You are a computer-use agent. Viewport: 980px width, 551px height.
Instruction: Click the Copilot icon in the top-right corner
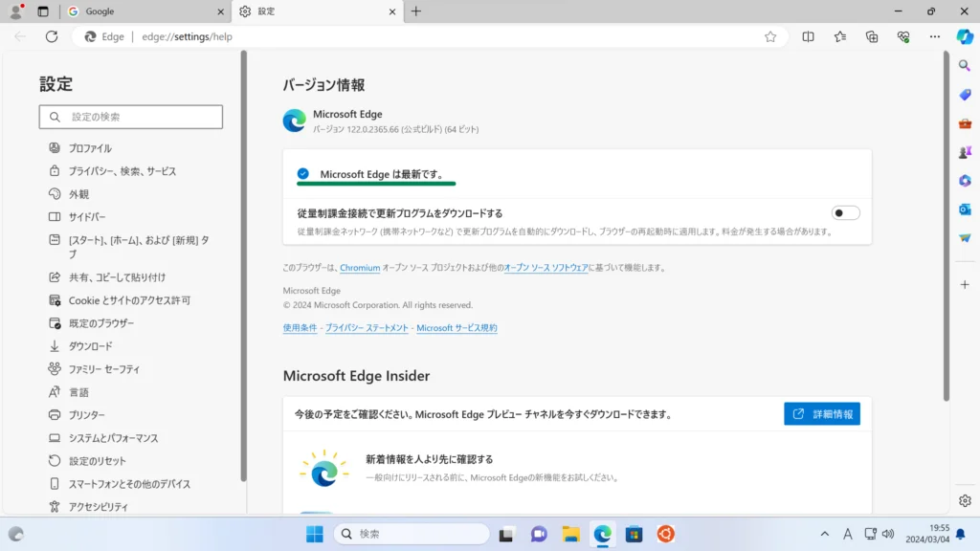[965, 36]
